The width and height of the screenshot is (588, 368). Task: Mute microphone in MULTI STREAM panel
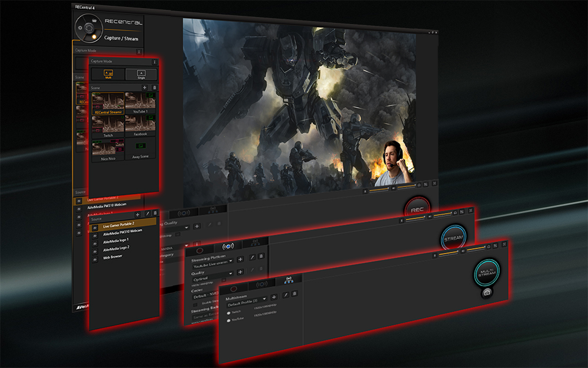click(435, 256)
